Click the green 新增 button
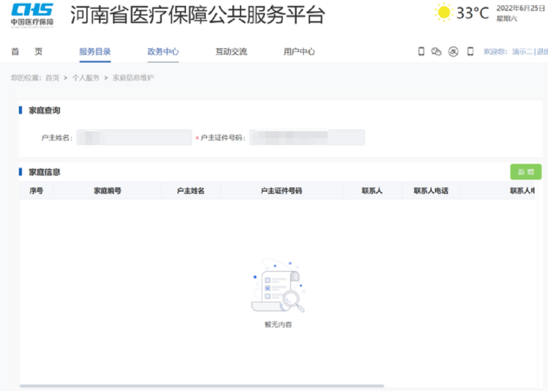Image resolution: width=554 pixels, height=392 pixels. click(526, 171)
